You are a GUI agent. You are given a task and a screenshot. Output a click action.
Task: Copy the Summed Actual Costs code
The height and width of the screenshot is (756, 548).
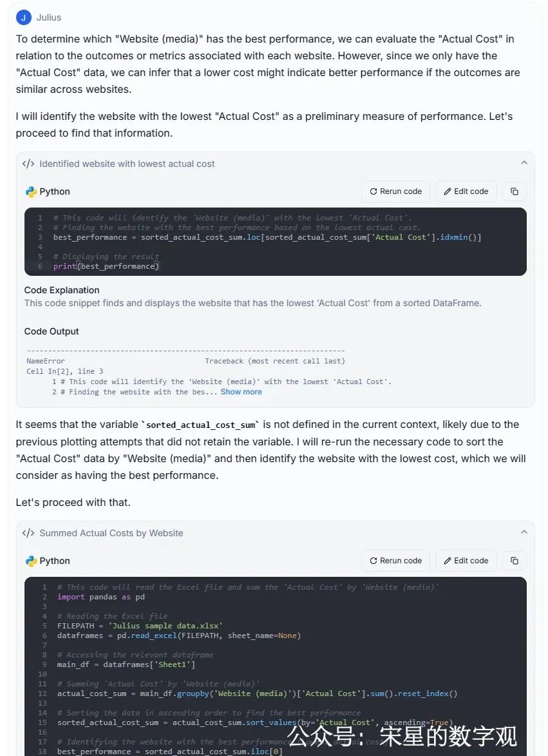point(514,561)
